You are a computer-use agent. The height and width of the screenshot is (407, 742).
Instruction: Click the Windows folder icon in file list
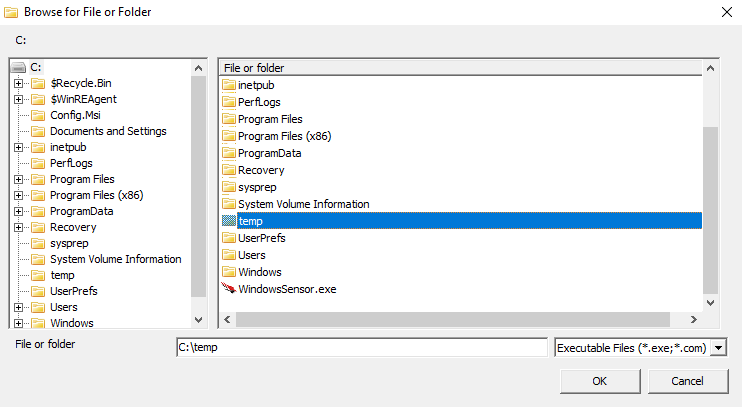229,272
